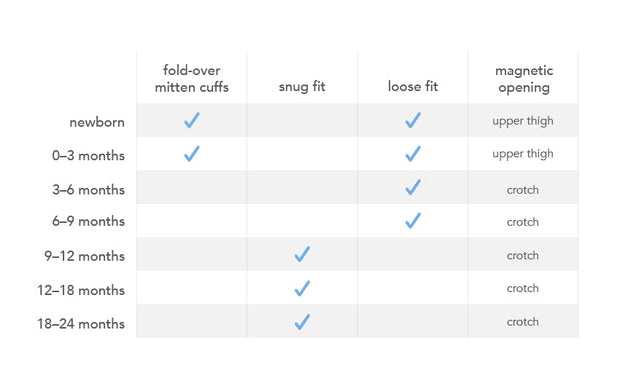
Task: Click the 3–6 months loose fit checkmark
Action: click(413, 187)
